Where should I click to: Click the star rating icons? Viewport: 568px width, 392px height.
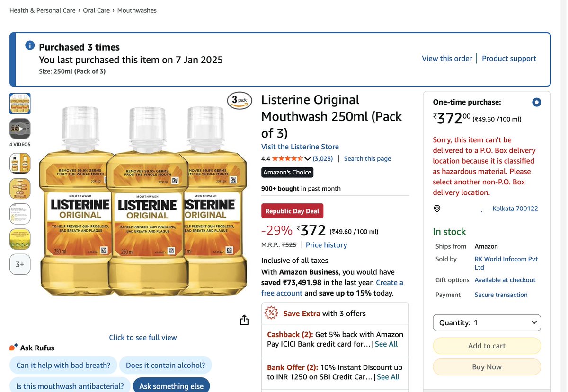287,158
